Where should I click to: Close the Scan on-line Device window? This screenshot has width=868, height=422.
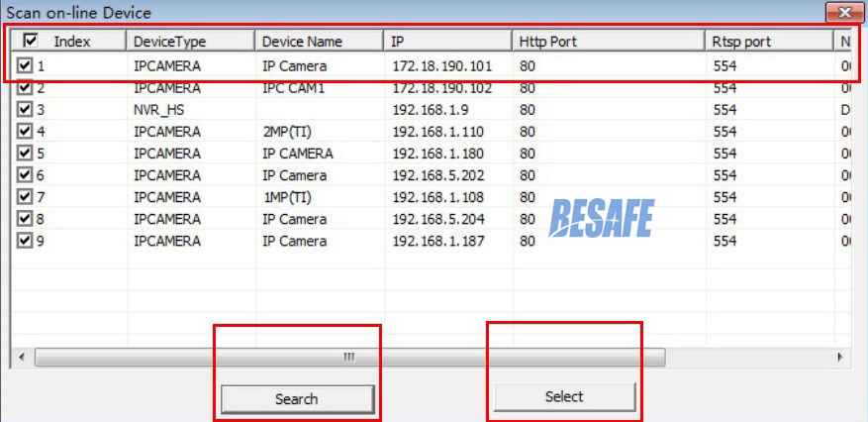(x=844, y=12)
